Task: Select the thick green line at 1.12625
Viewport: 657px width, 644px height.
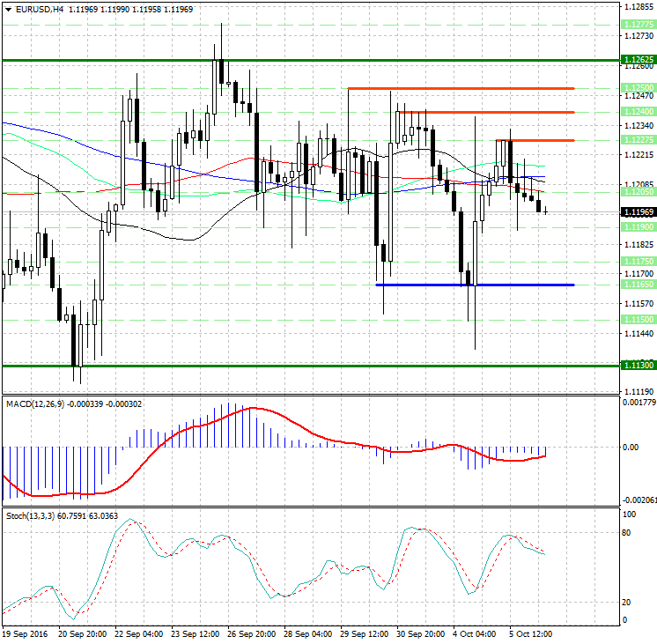Action: pos(311,61)
